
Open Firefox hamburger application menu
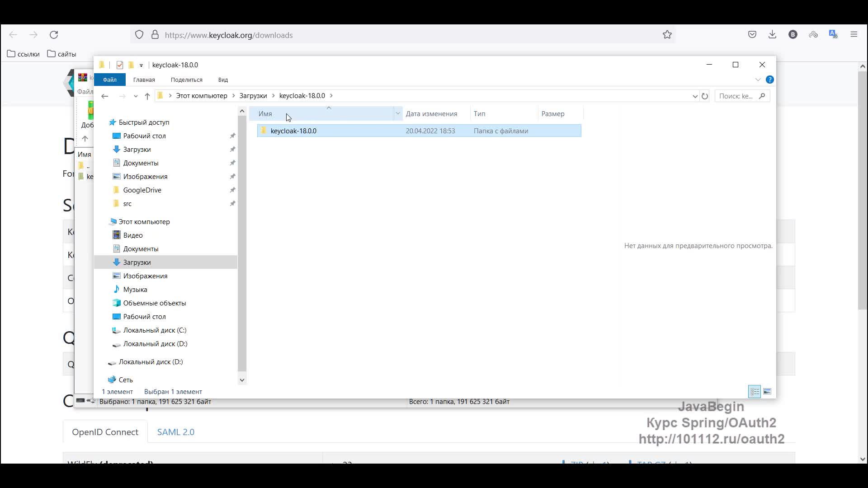pos(854,35)
